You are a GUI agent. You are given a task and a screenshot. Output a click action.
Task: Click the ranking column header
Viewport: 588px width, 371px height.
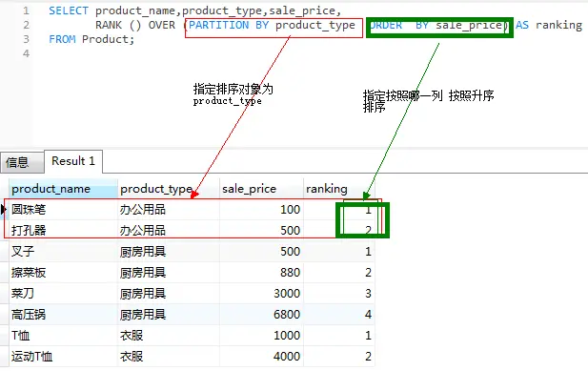pyautogui.click(x=339, y=189)
